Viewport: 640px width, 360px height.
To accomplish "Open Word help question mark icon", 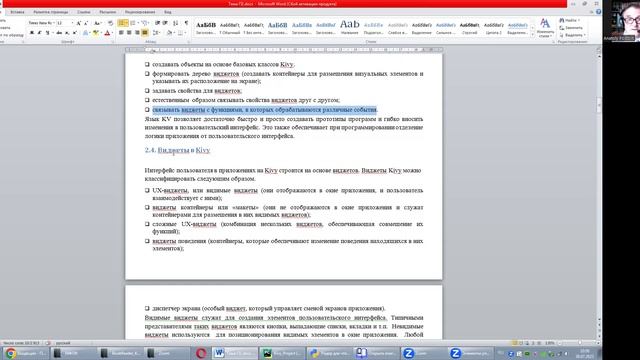I will [598, 12].
